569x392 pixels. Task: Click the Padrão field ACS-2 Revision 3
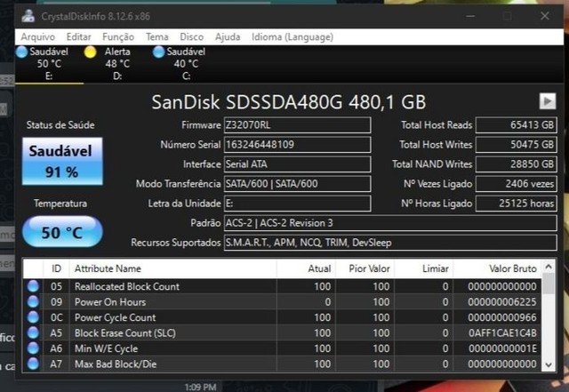pyautogui.click(x=390, y=223)
